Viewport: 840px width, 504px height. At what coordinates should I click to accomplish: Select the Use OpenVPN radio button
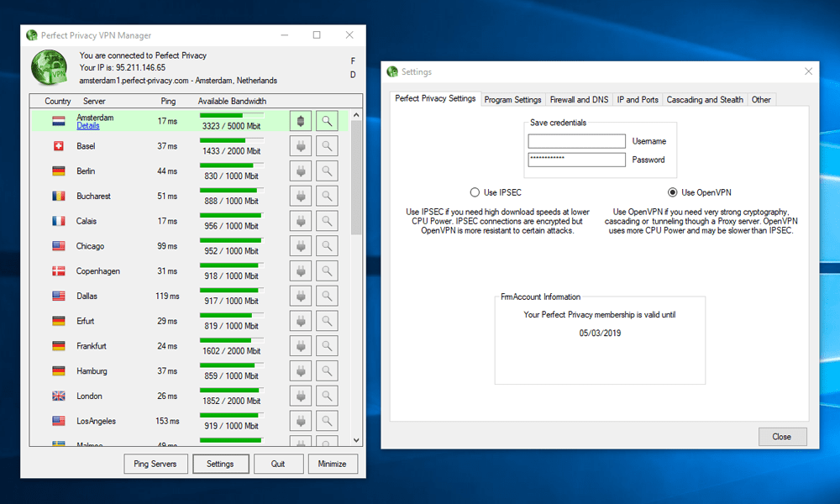click(672, 192)
